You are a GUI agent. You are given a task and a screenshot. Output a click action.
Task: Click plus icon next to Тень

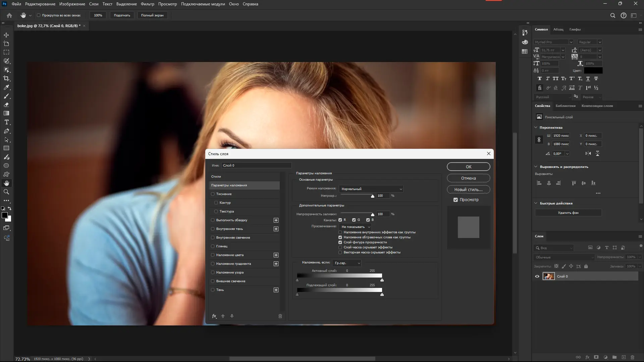[276, 290]
